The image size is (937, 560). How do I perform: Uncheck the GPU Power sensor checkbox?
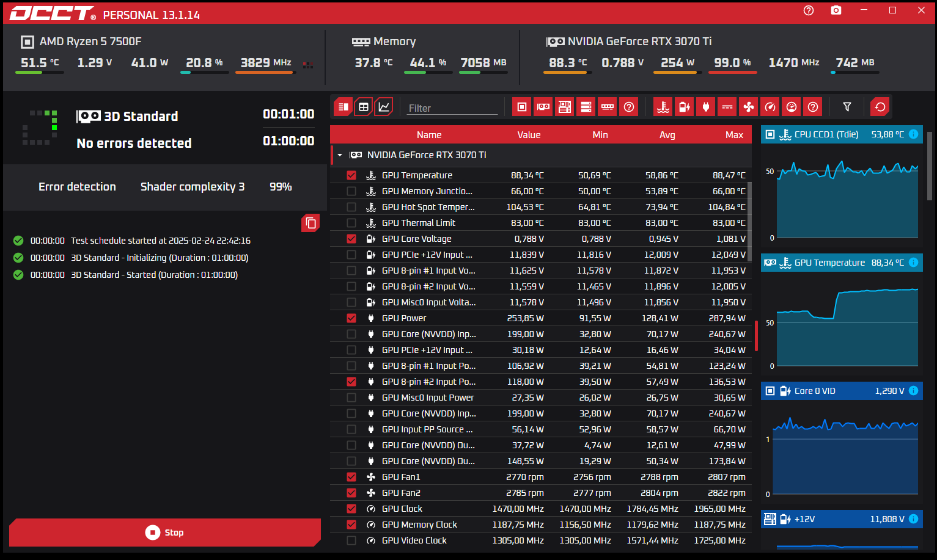point(351,318)
